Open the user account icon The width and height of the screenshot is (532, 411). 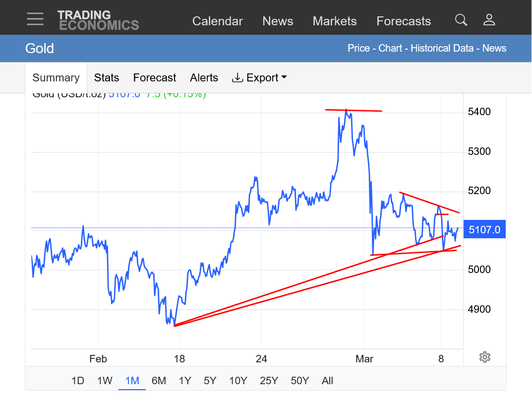tap(489, 20)
